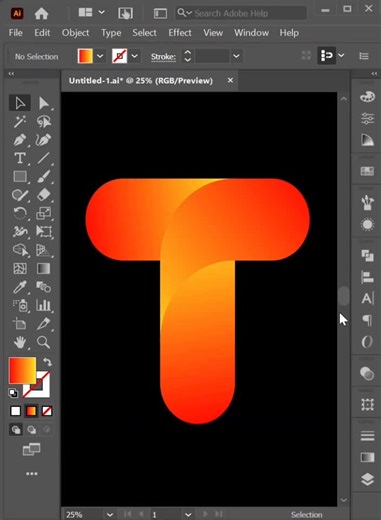
Task: Select the Gradient tool
Action: [x=44, y=268]
